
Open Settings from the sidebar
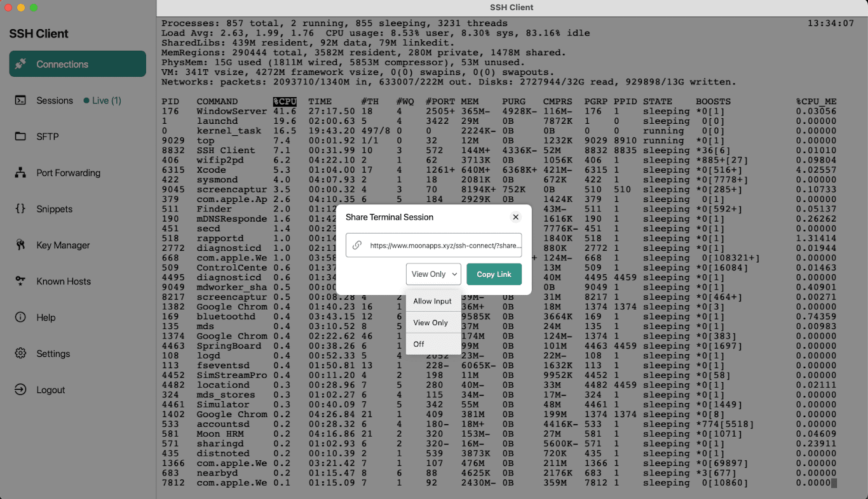(x=53, y=354)
